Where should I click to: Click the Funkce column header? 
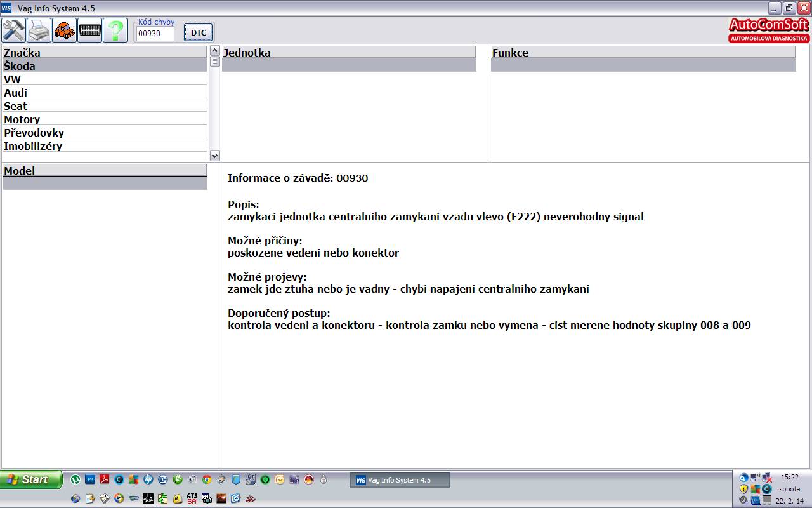point(643,52)
